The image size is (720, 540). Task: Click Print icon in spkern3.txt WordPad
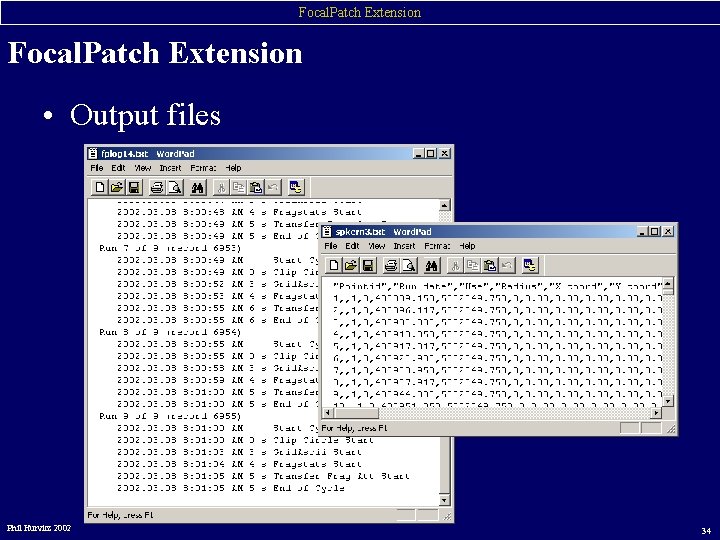(x=391, y=265)
